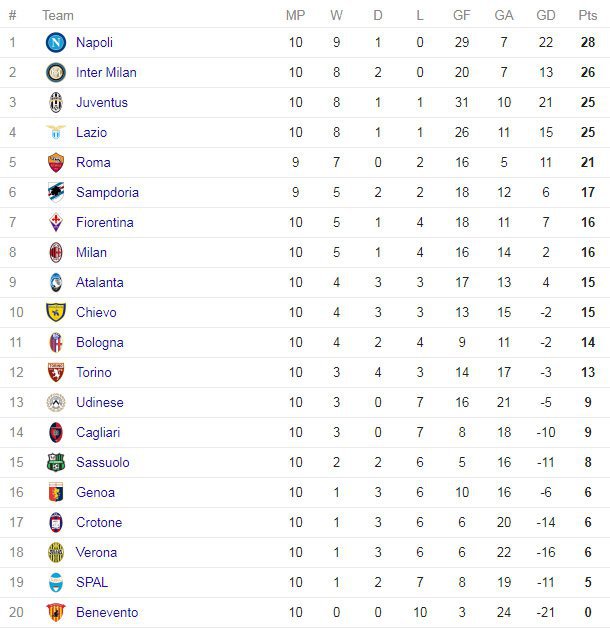Click the Fiorentina crest icon

click(x=55, y=222)
